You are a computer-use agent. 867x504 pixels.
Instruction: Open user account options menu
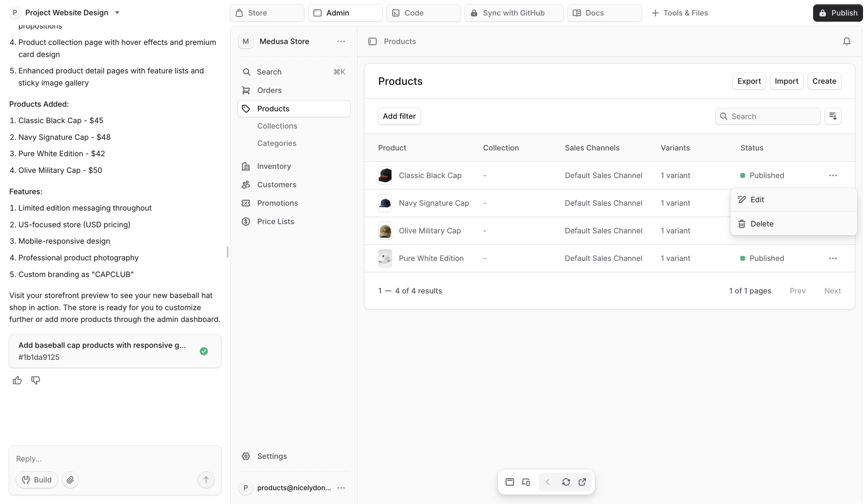(x=341, y=487)
